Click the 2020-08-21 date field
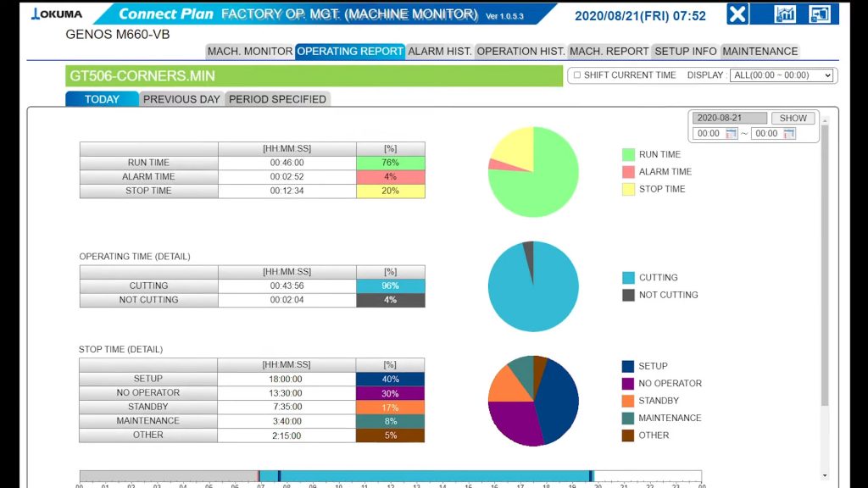The width and height of the screenshot is (868, 488). point(729,119)
